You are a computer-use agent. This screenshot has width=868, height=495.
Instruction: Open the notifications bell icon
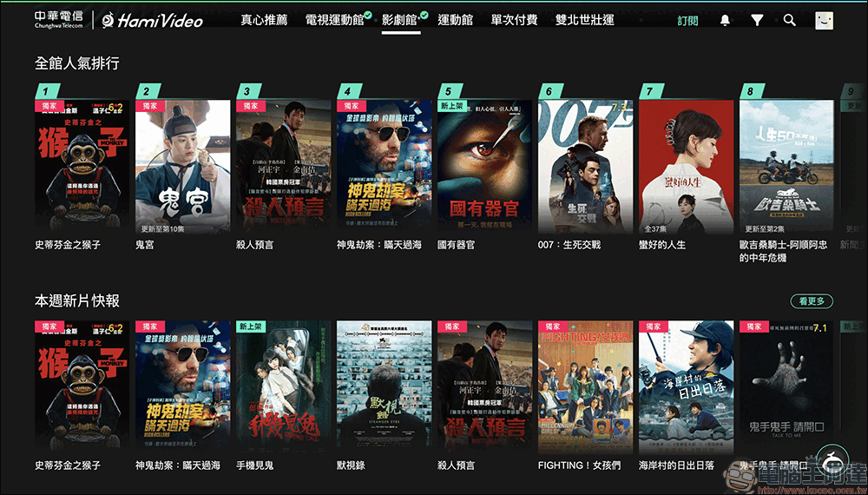coord(725,21)
